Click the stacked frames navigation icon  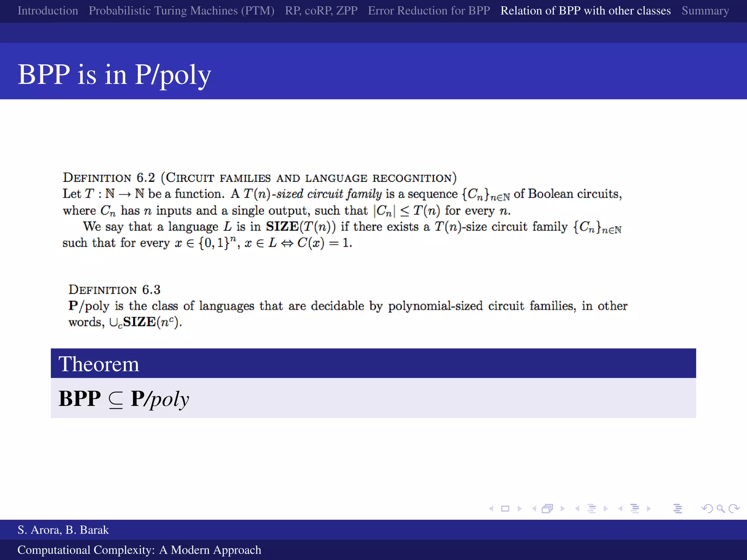tap(547, 509)
